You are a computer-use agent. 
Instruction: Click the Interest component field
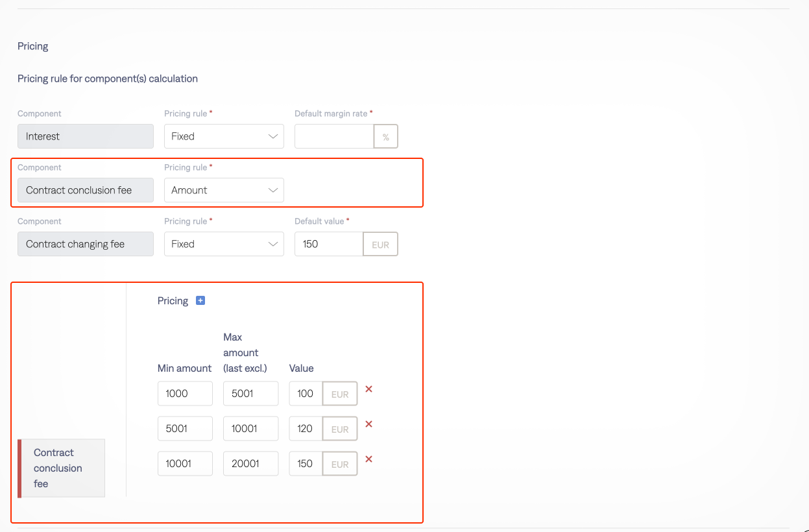[86, 136]
